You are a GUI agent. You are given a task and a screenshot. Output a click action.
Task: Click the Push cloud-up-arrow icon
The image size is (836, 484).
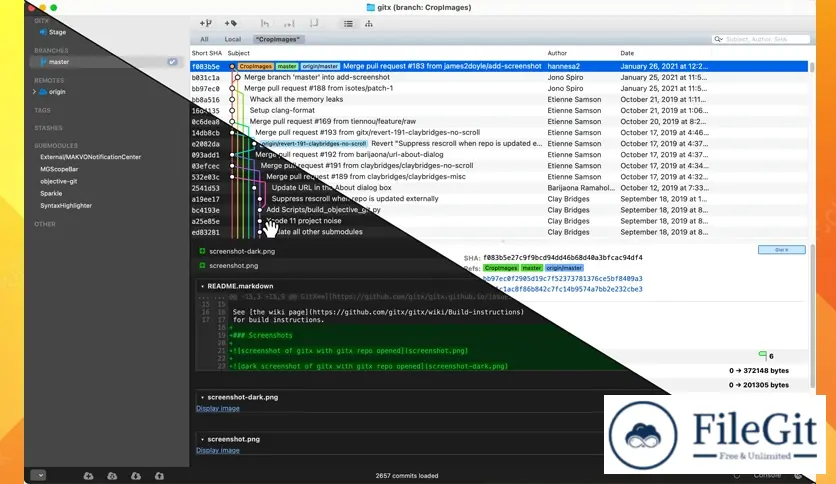tap(159, 475)
